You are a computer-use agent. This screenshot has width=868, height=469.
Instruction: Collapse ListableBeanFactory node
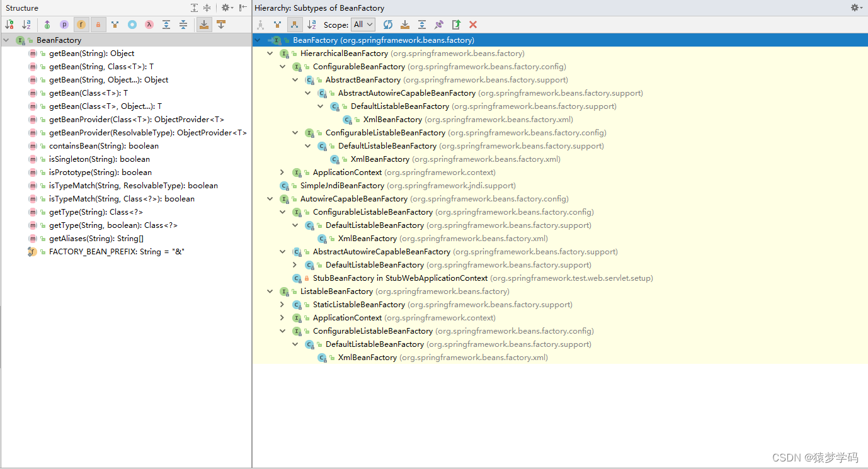(x=270, y=291)
